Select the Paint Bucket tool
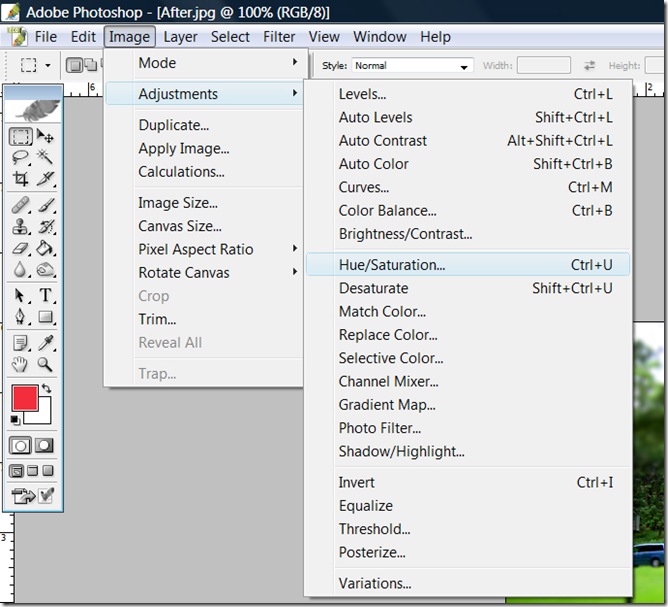The width and height of the screenshot is (668, 607). pyautogui.click(x=45, y=248)
